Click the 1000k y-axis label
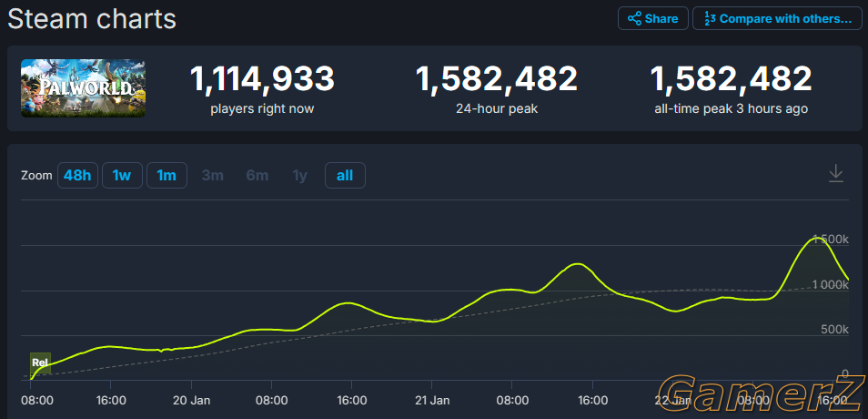Screen dimensions: 868x419 (x=831, y=284)
